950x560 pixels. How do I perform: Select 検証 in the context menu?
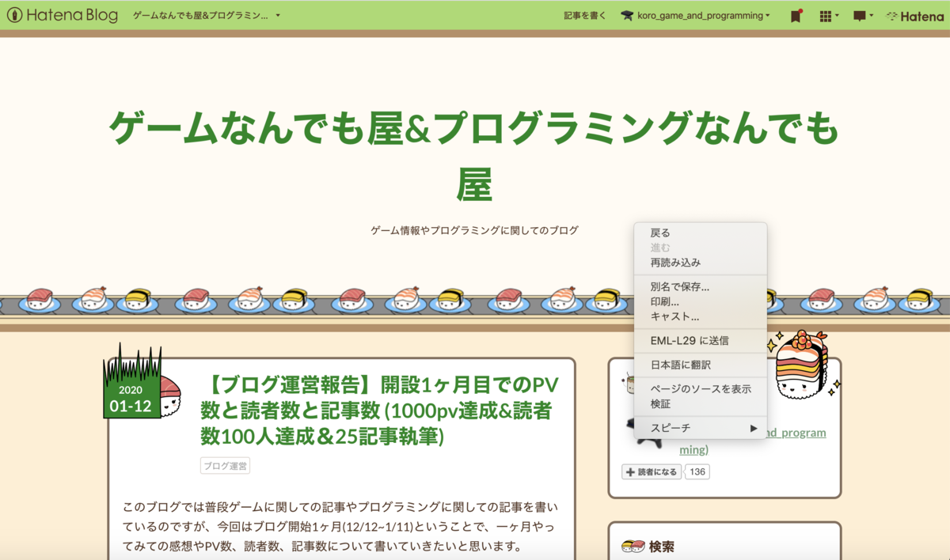click(701, 403)
